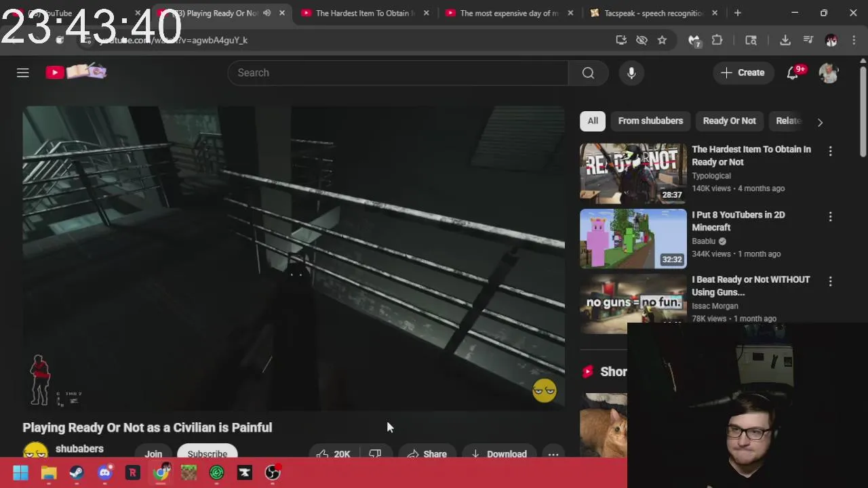Open more video actions ellipsis
The width and height of the screenshot is (868, 488).
tap(553, 453)
